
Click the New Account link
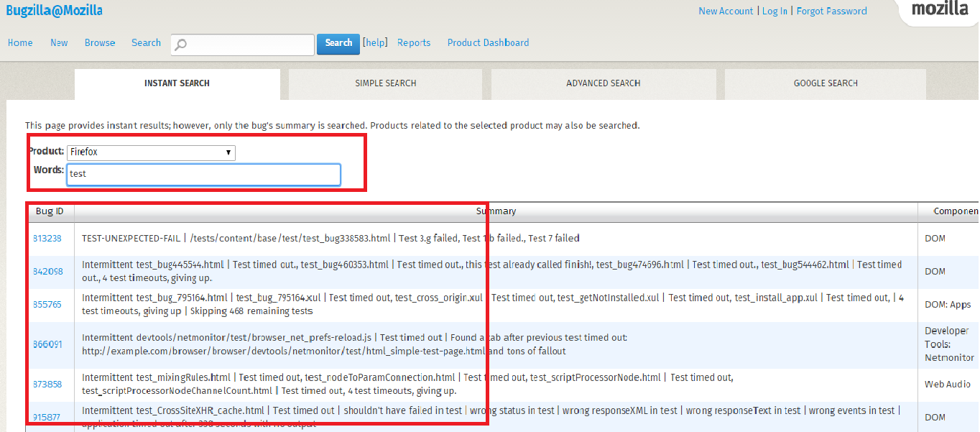click(726, 11)
